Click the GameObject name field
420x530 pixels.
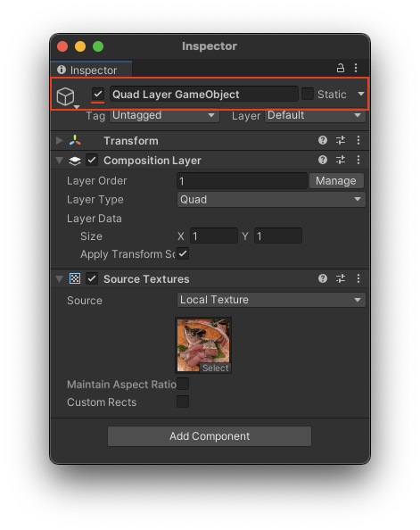[x=203, y=94]
